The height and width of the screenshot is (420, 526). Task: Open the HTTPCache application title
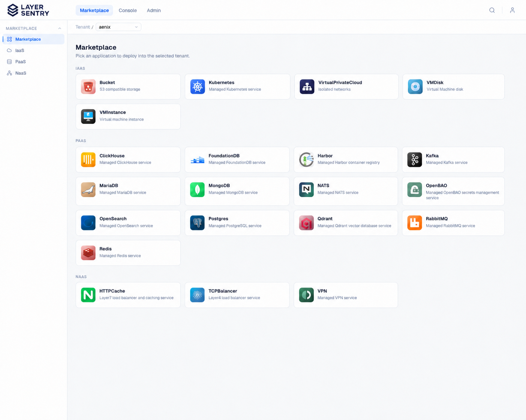coord(112,291)
